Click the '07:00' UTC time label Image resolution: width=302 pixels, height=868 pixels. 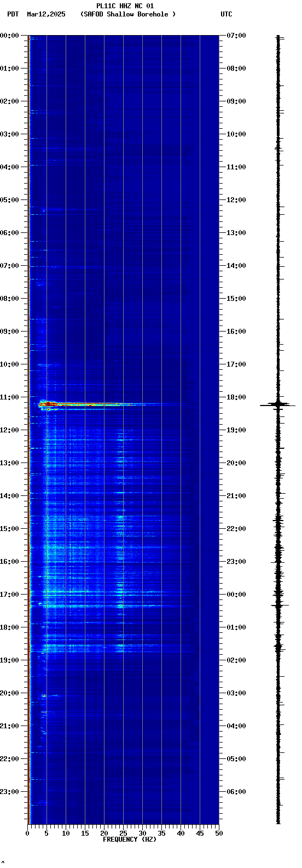tap(236, 36)
